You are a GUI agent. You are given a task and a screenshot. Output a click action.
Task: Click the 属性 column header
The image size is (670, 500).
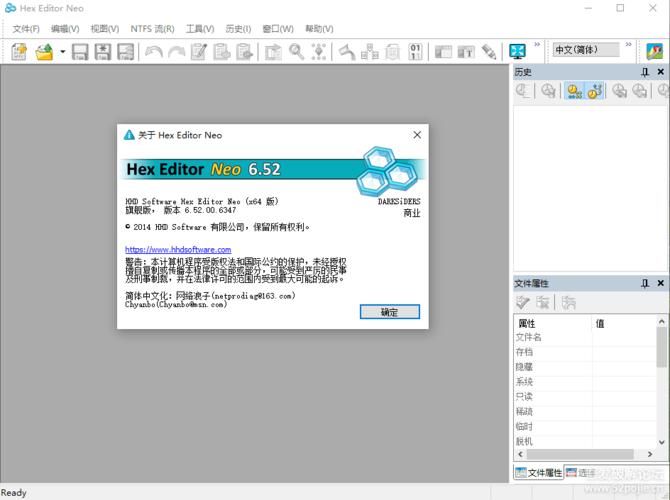click(x=553, y=324)
